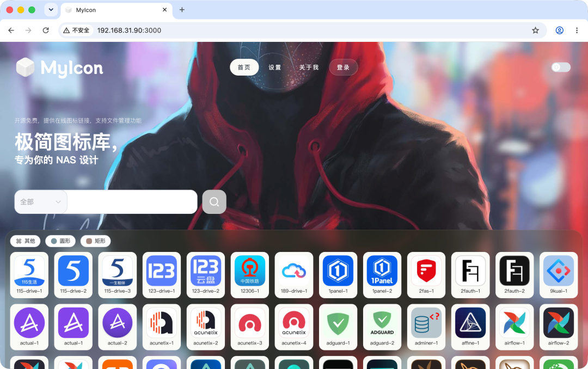Select the acunetix-3 icon
The width and height of the screenshot is (588, 369).
(250, 327)
